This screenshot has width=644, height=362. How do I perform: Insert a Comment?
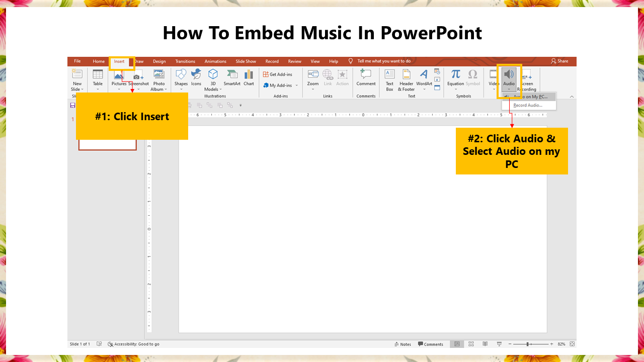pos(366,77)
